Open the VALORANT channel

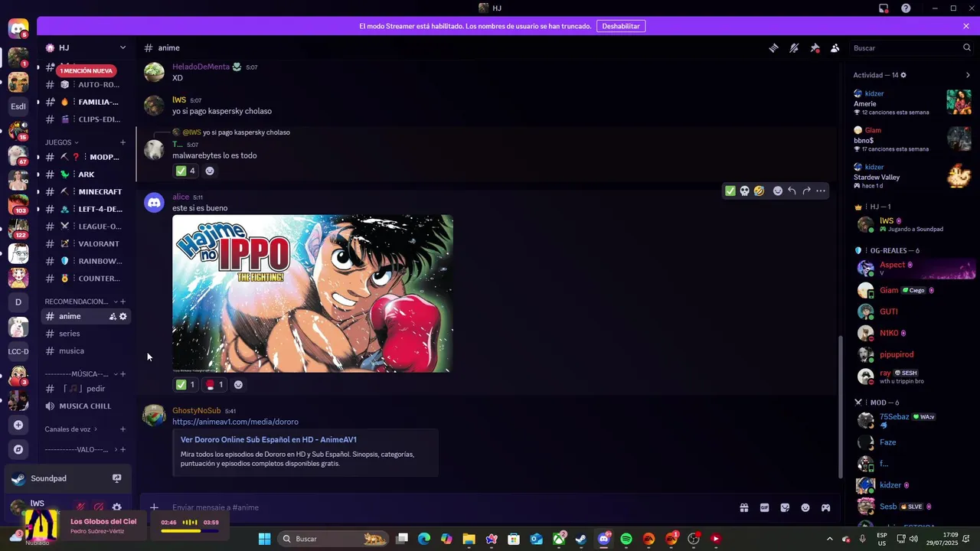(85, 243)
